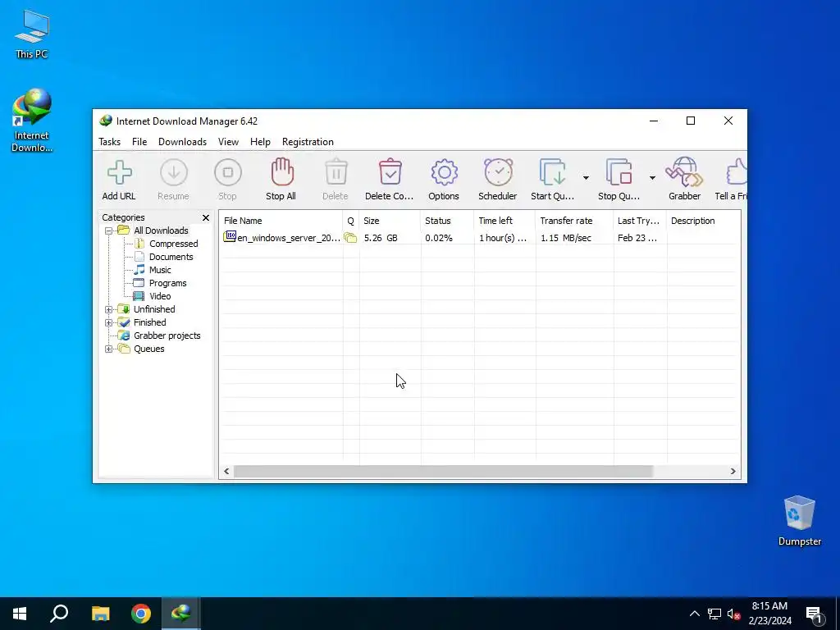
Task: Collapse the All Downloads tree node
Action: [109, 231]
